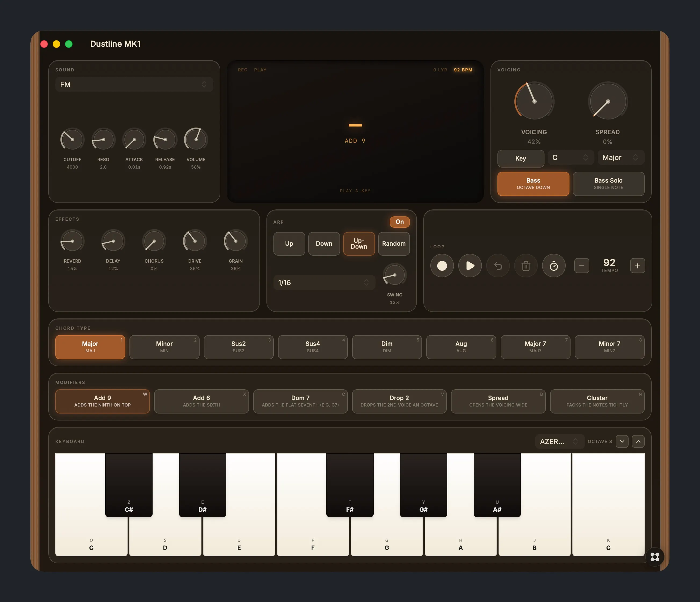
Task: Play the F# black key
Action: point(350,485)
